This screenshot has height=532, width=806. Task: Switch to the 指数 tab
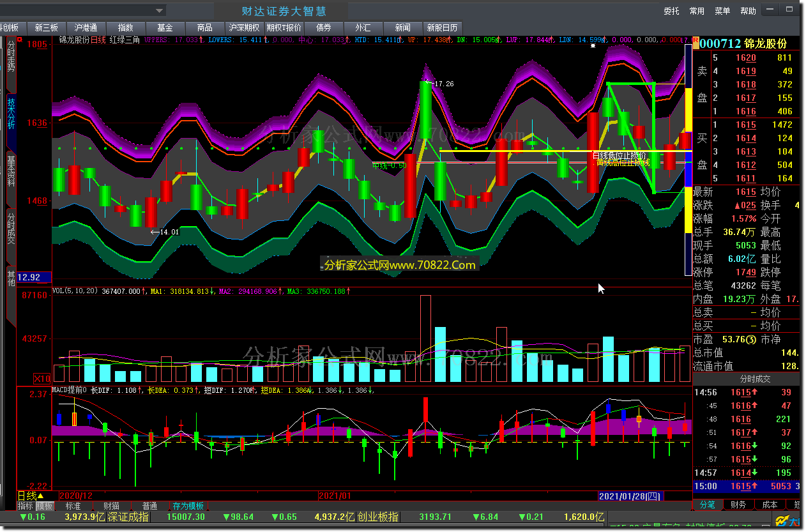[x=125, y=28]
